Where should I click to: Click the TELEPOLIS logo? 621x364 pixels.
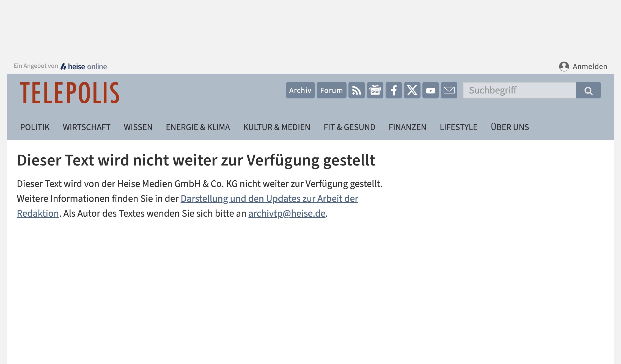[x=70, y=93]
